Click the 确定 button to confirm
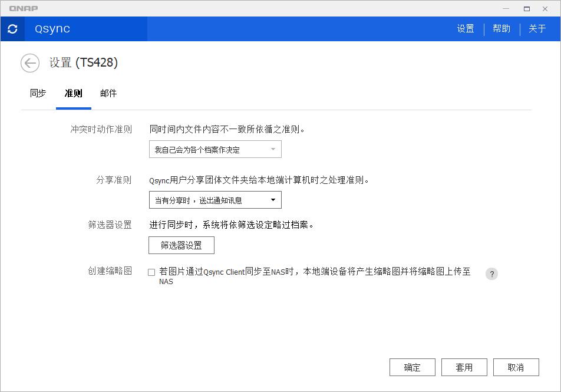The image size is (561, 392). click(412, 367)
